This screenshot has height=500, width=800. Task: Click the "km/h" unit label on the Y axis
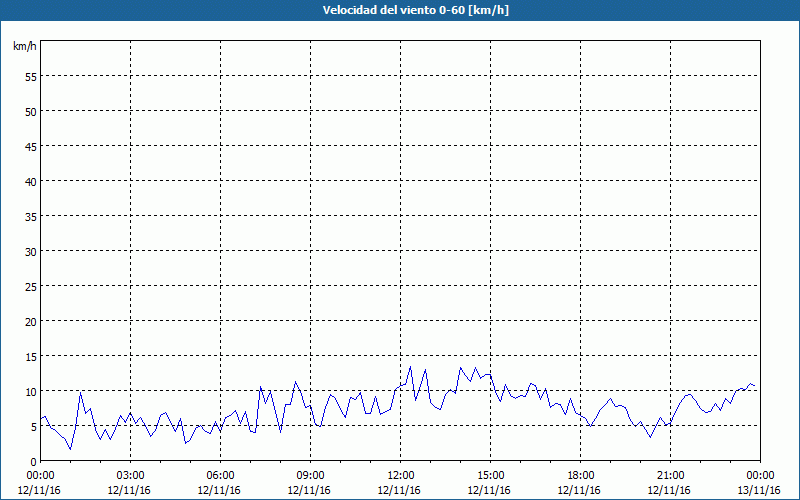pos(25,46)
